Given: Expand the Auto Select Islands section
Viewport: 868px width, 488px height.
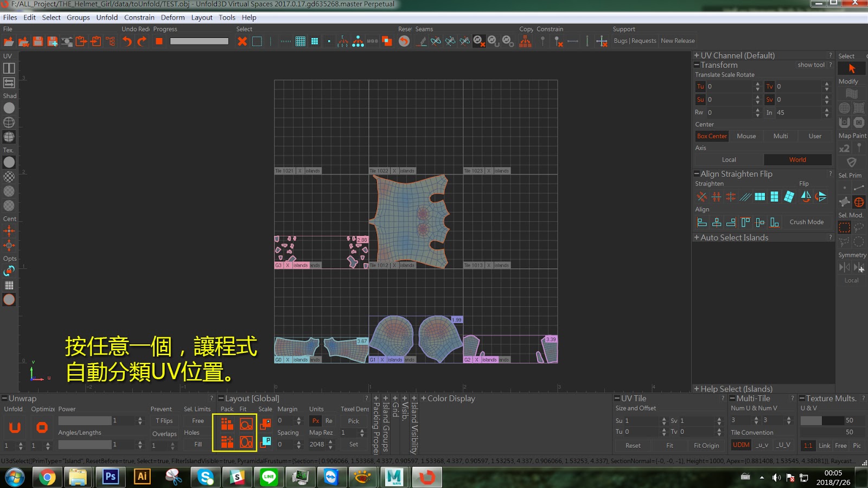Looking at the screenshot, I should [697, 237].
